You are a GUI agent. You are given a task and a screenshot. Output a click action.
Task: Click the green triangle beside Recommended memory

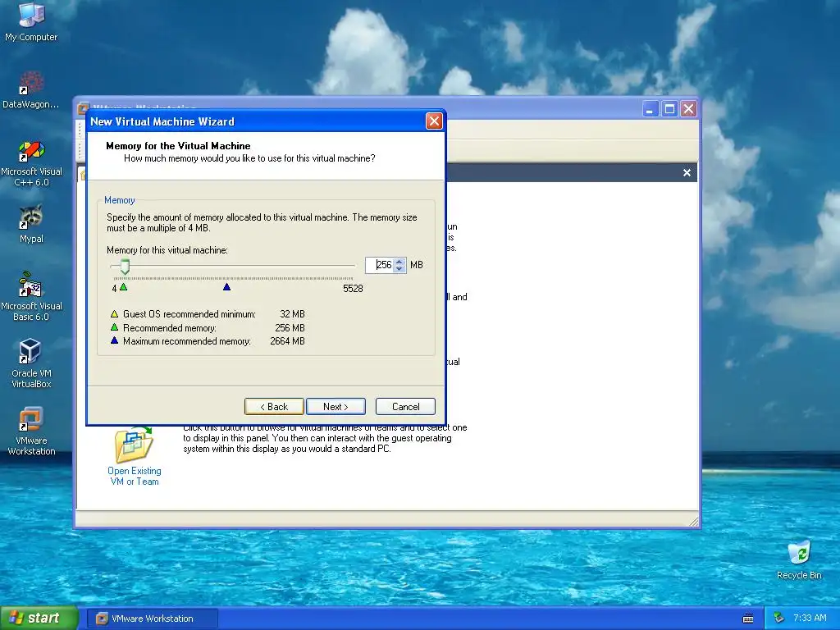tap(114, 327)
